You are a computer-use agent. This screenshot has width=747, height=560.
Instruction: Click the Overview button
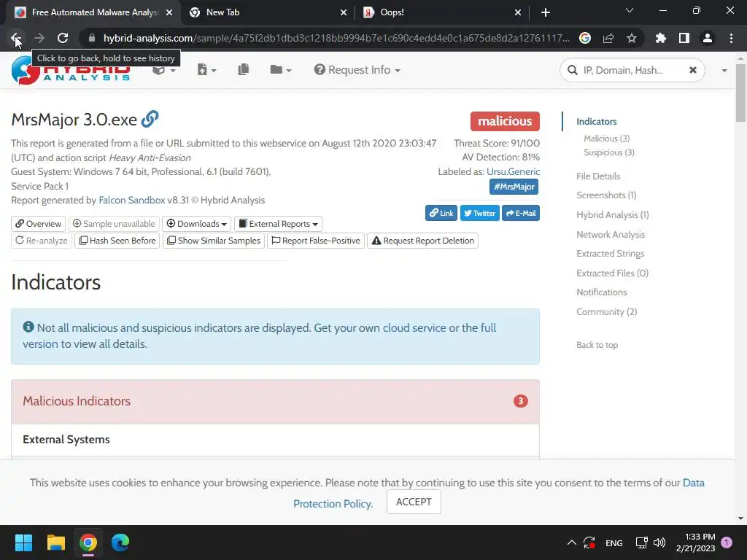[39, 224]
